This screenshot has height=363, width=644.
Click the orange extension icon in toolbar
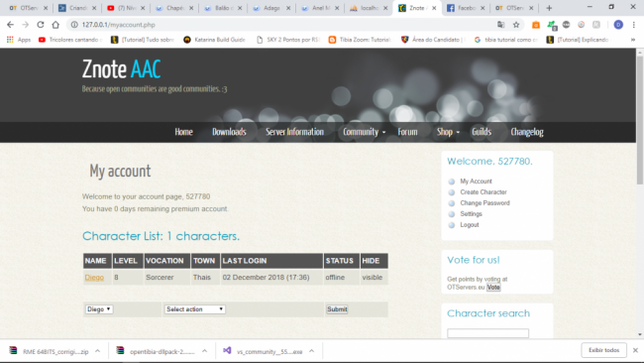coord(536,25)
